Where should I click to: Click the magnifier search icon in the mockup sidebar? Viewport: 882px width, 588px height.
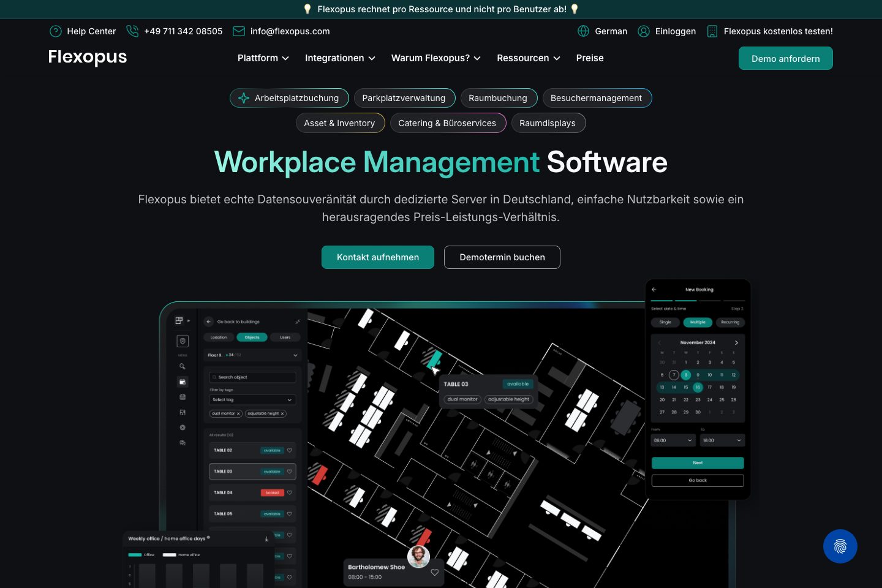pyautogui.click(x=183, y=366)
